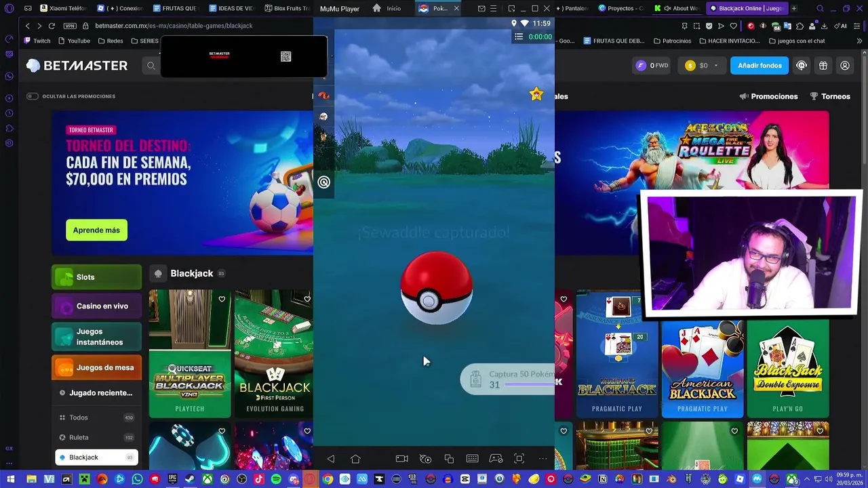868x488 pixels.
Task: Click the MuMu Player back arrow icon
Action: tap(331, 459)
